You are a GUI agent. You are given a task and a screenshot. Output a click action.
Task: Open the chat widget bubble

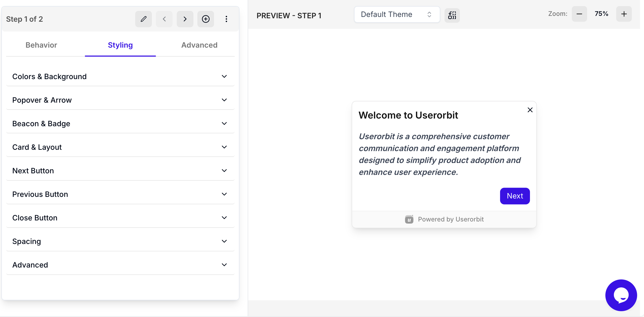click(x=621, y=295)
